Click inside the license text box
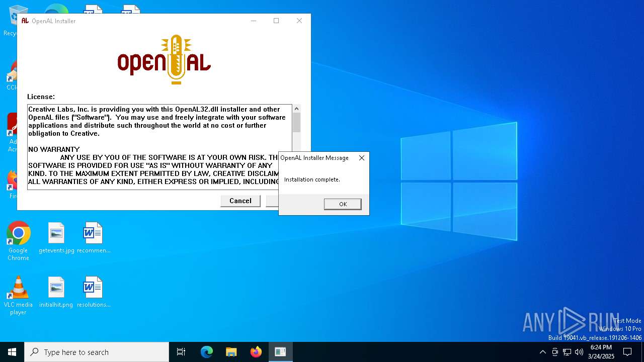644x362 pixels. [159, 147]
